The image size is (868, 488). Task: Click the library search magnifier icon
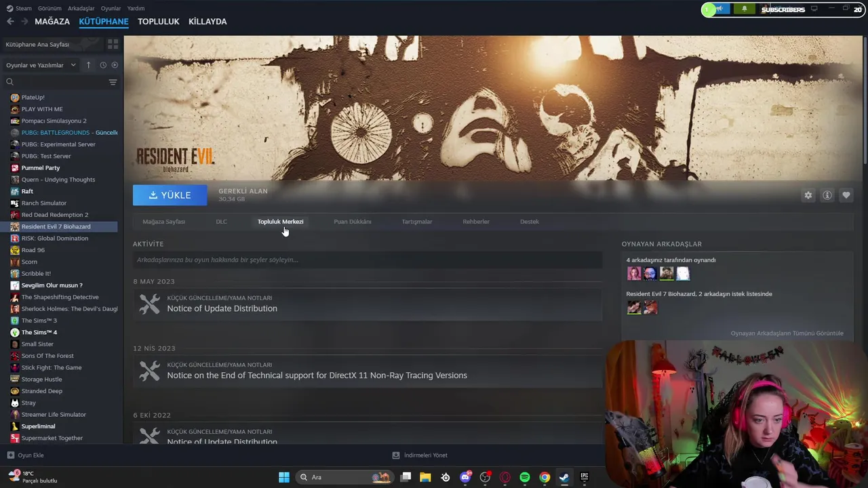[x=9, y=82]
